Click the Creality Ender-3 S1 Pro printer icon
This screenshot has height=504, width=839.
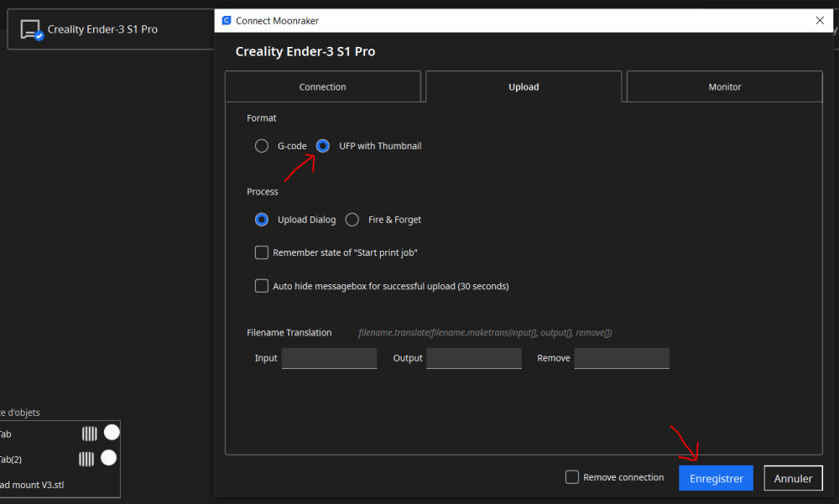31,29
